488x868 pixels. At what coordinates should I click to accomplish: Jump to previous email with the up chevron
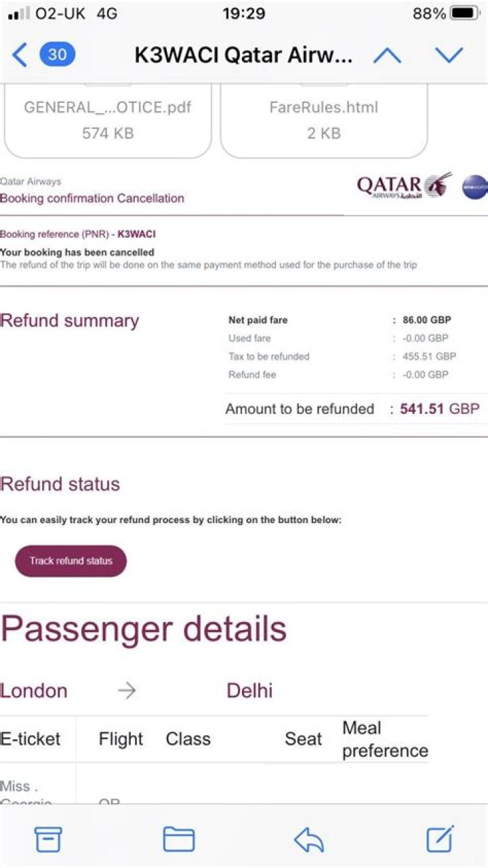point(388,55)
